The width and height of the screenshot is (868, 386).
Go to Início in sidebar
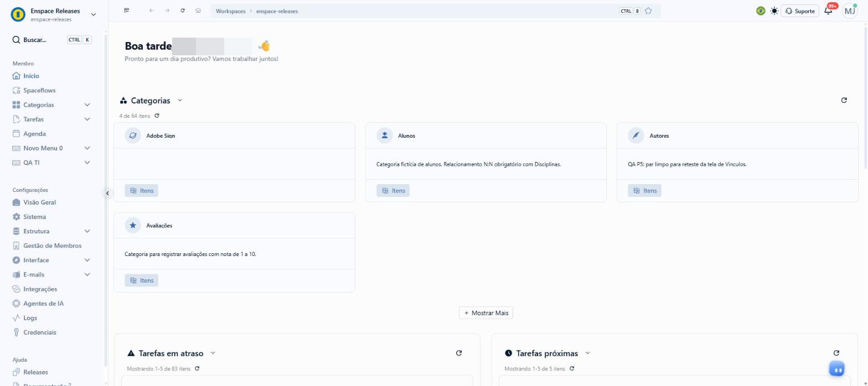[x=31, y=76]
